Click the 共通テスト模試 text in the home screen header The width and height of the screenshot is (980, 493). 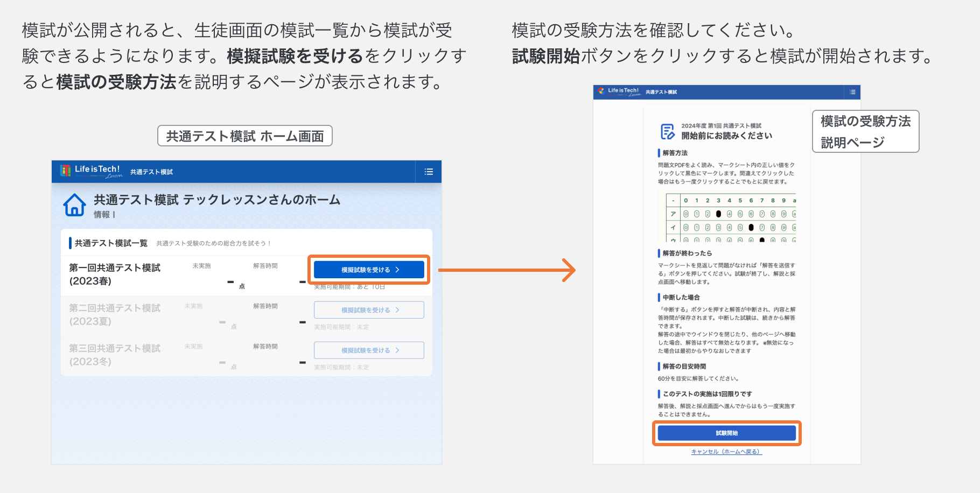click(x=151, y=172)
